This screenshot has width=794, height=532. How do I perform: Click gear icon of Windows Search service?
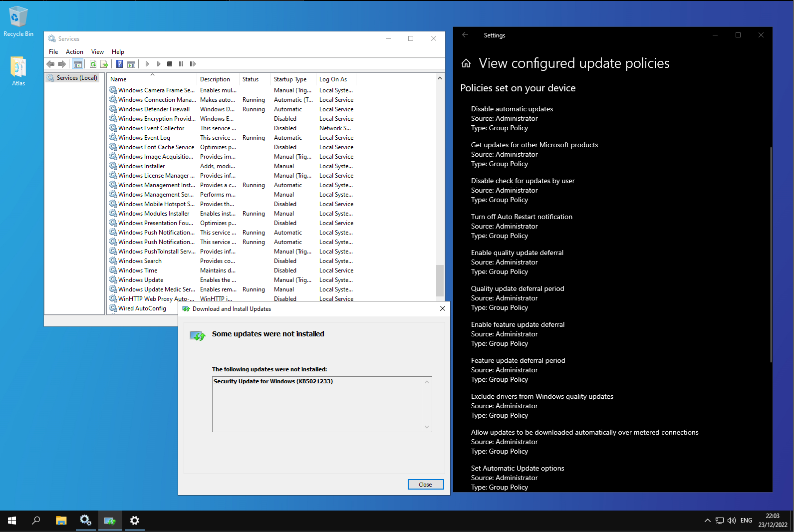(113, 261)
